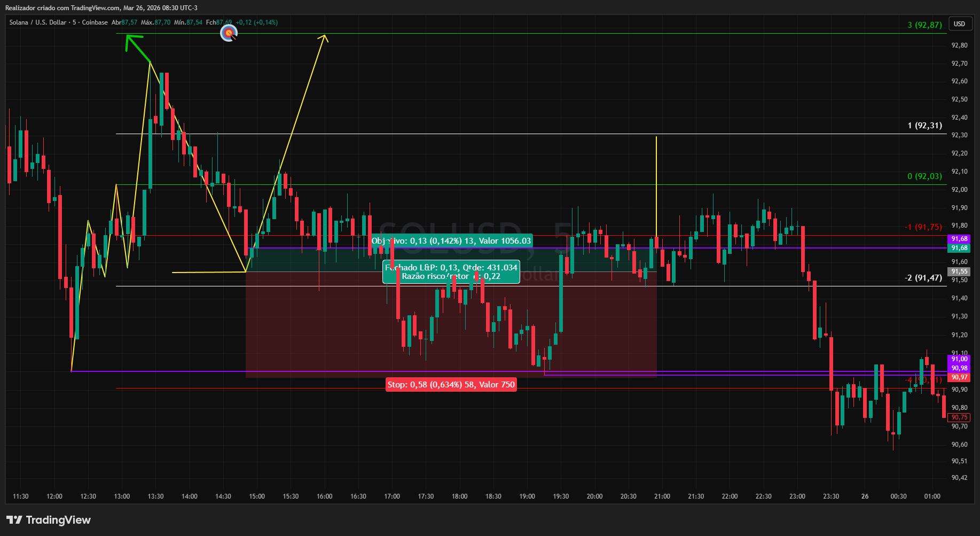Click the 17:30 time axis label
This screenshot has width=980, height=536.
pyautogui.click(x=426, y=496)
